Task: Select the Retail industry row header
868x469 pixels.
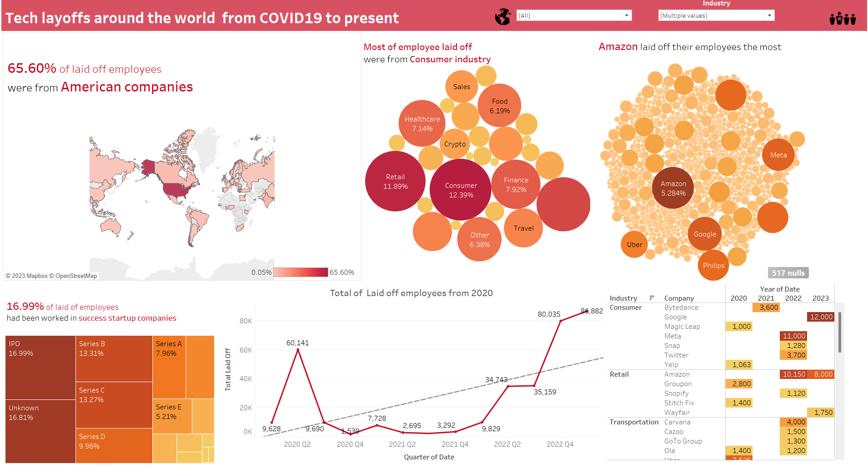Action: [619, 374]
